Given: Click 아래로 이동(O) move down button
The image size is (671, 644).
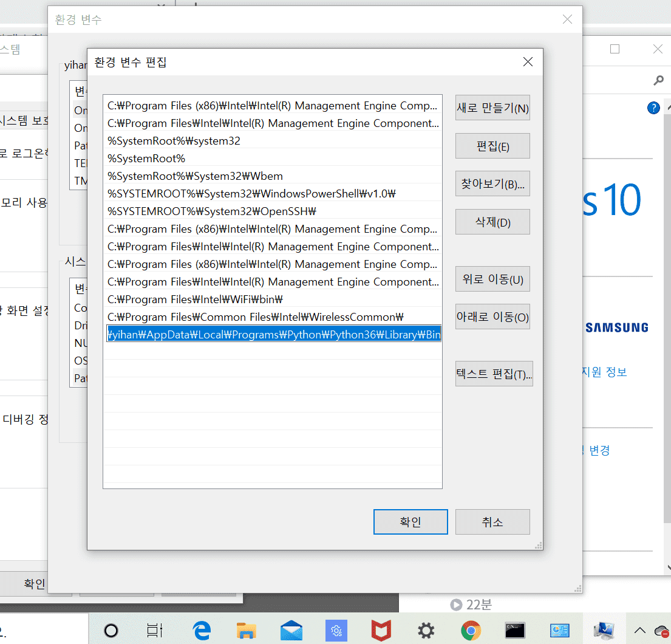Looking at the screenshot, I should [492, 317].
